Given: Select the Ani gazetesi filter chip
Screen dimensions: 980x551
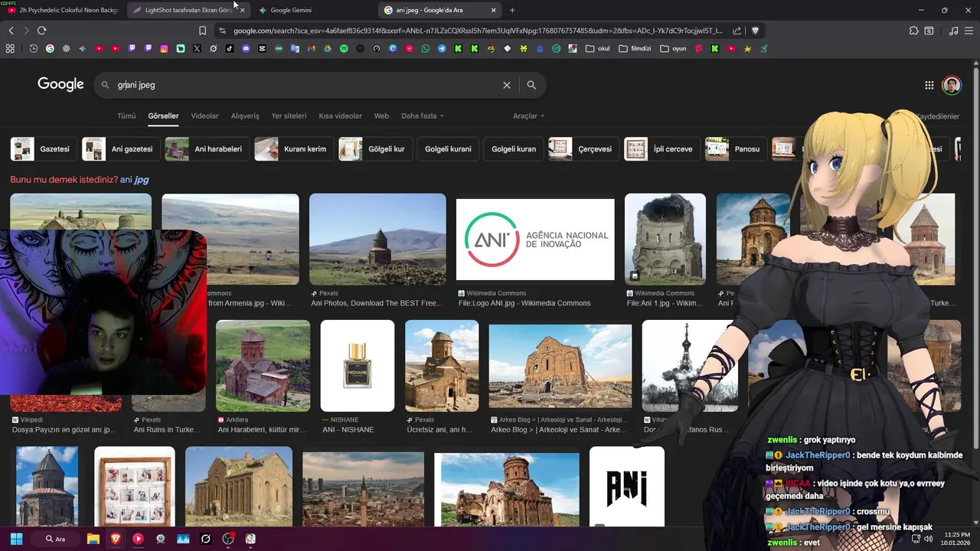Looking at the screenshot, I should pyautogui.click(x=120, y=149).
